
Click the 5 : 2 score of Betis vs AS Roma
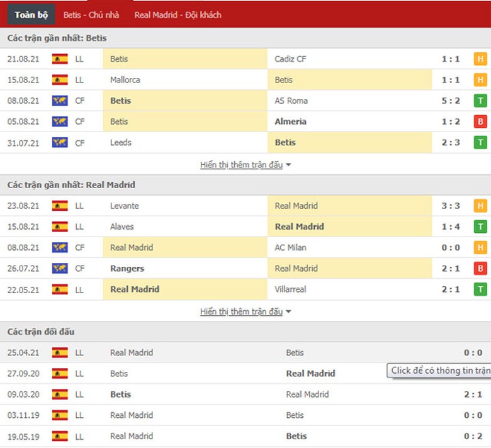tap(450, 101)
